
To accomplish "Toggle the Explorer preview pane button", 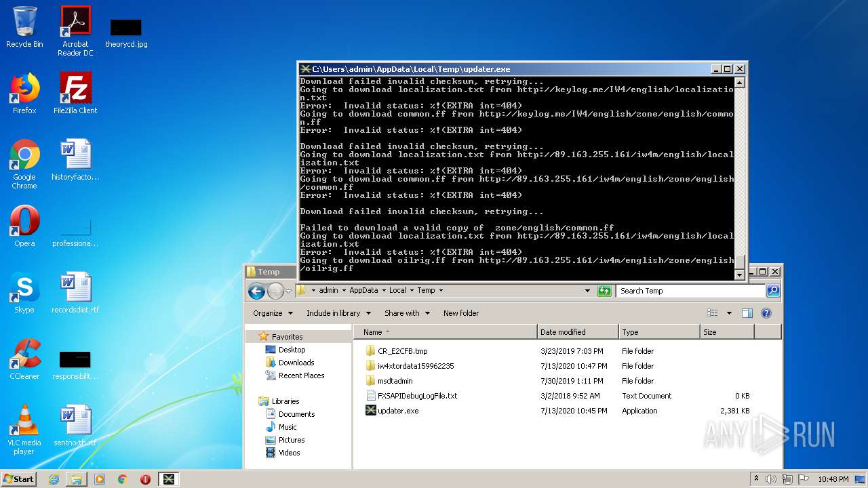I will coord(747,313).
